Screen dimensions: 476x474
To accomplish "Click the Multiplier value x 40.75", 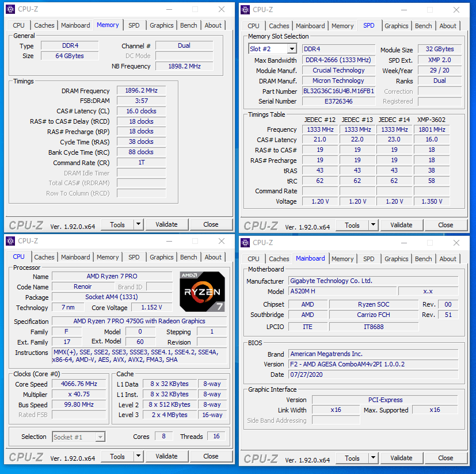I will 79,394.
